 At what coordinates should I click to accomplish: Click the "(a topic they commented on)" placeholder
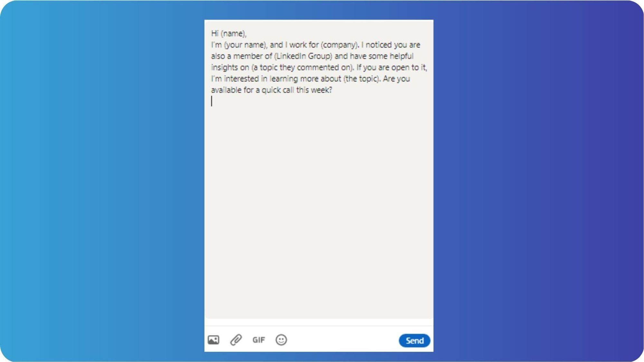pos(303,67)
